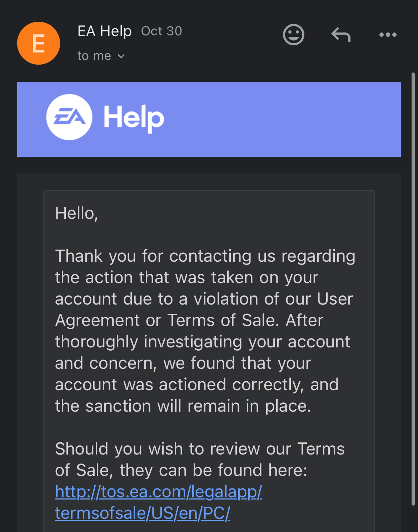Screen dimensions: 418x532
Task: Open the tos.ea.com/legalapp/ link
Action: (158, 492)
